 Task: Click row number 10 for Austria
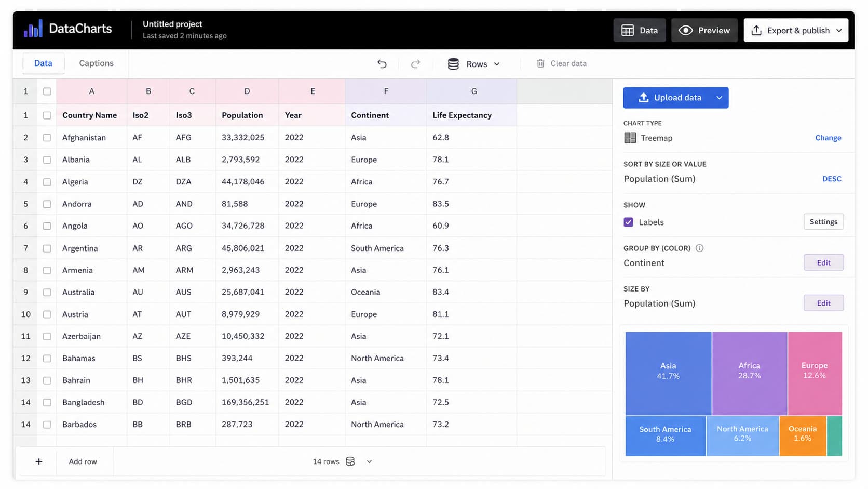pos(25,314)
